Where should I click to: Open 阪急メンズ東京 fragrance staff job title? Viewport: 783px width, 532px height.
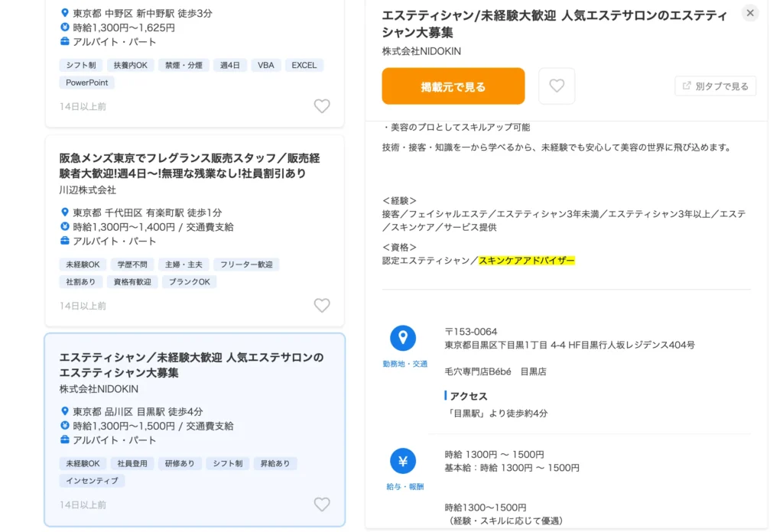(x=190, y=166)
